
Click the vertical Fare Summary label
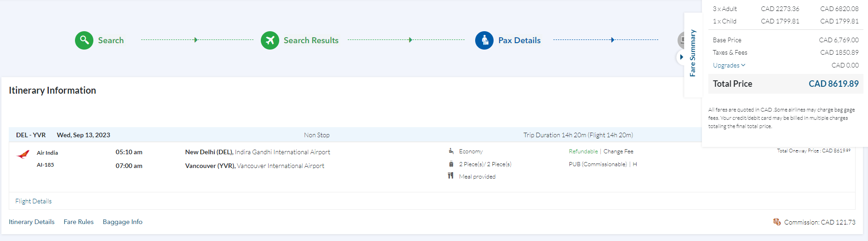(x=693, y=53)
